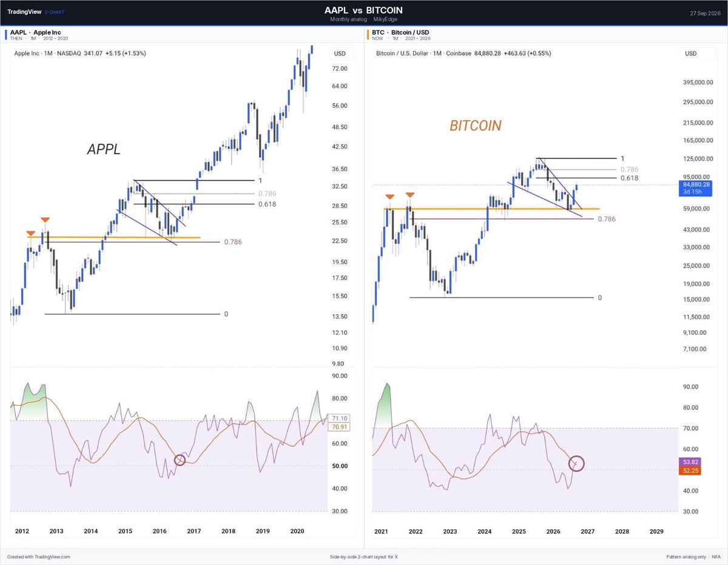
Task: Click the 71.10 RSI value tag
Action: pos(339,419)
